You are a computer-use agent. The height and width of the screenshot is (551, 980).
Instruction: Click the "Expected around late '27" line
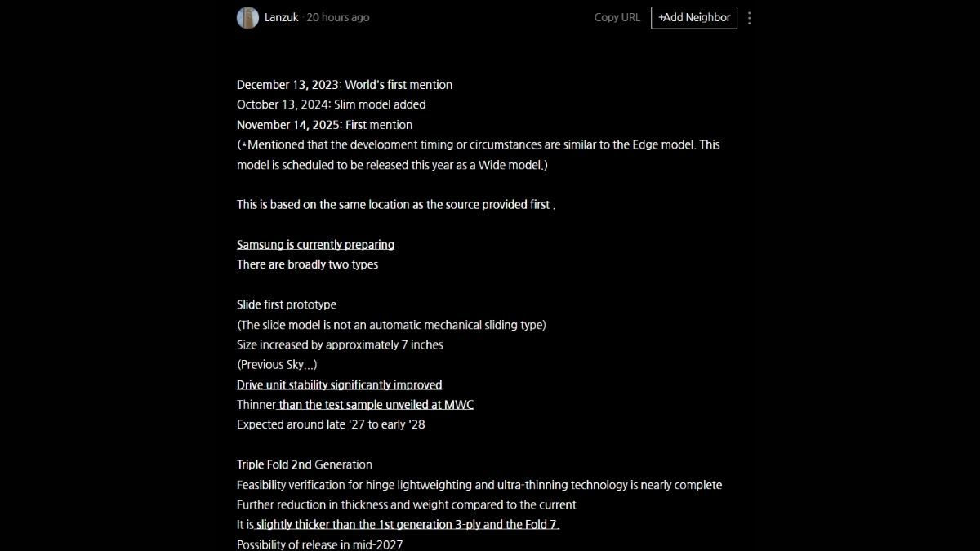point(331,424)
